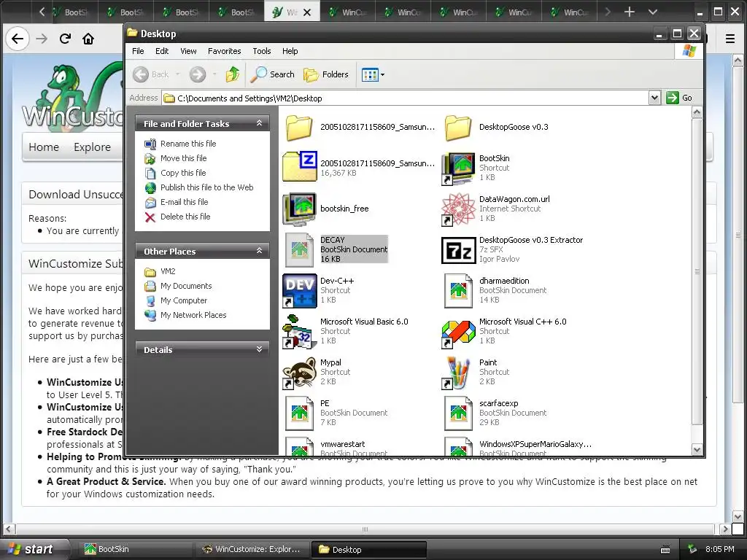This screenshot has width=747, height=560.
Task: Click Delete this file link
Action: coord(185,216)
